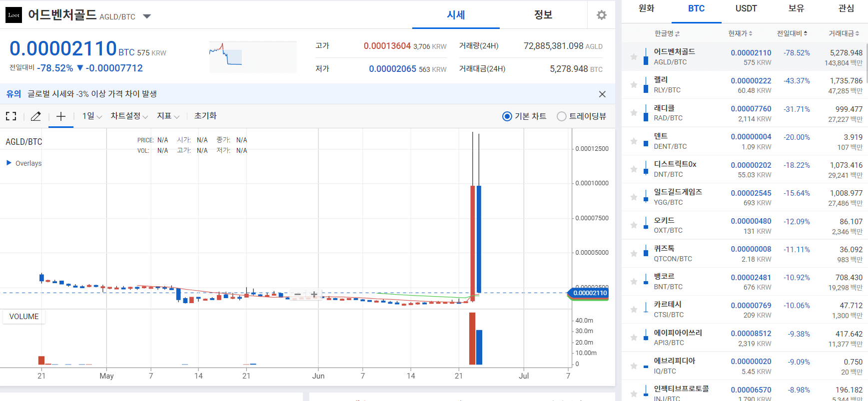Switch to the BTC market tab
This screenshot has width=868, height=401.
696,8
